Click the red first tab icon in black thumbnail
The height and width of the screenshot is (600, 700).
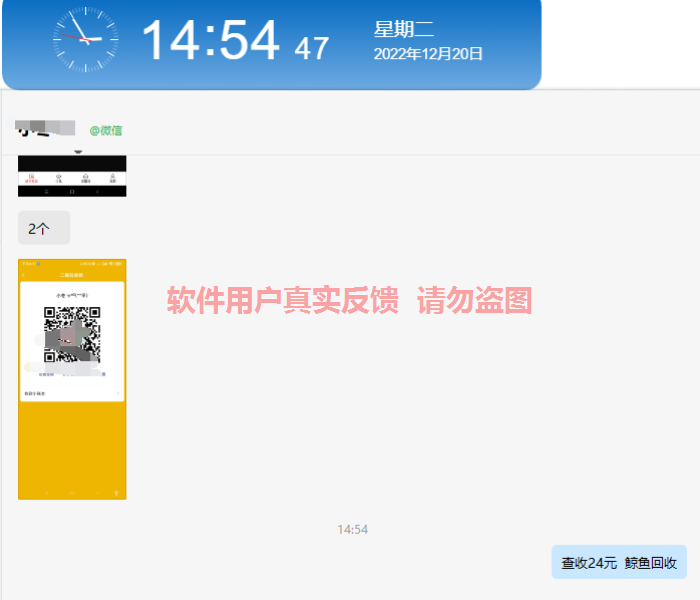[x=32, y=178]
